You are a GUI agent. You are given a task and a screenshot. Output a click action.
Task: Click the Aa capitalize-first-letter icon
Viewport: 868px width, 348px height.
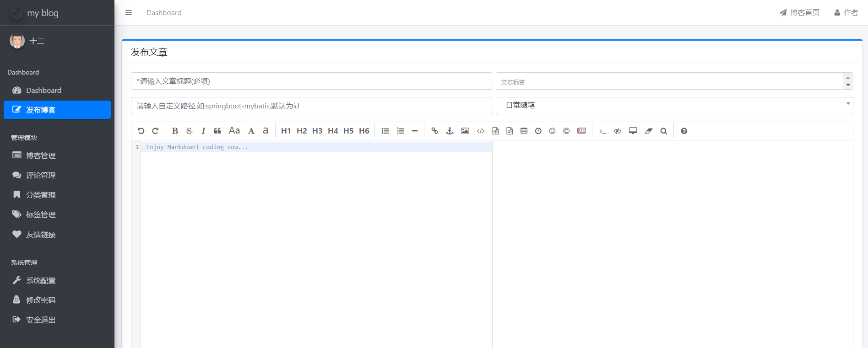[x=234, y=131]
